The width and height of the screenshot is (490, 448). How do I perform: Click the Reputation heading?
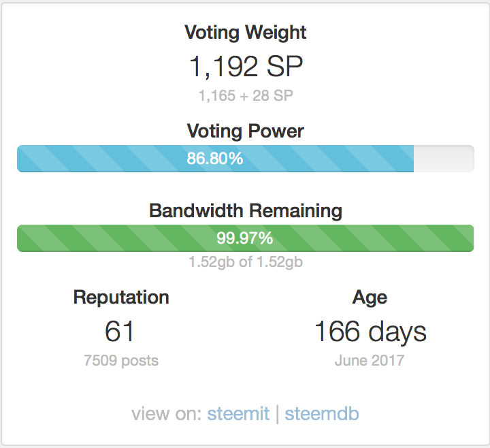[121, 297]
